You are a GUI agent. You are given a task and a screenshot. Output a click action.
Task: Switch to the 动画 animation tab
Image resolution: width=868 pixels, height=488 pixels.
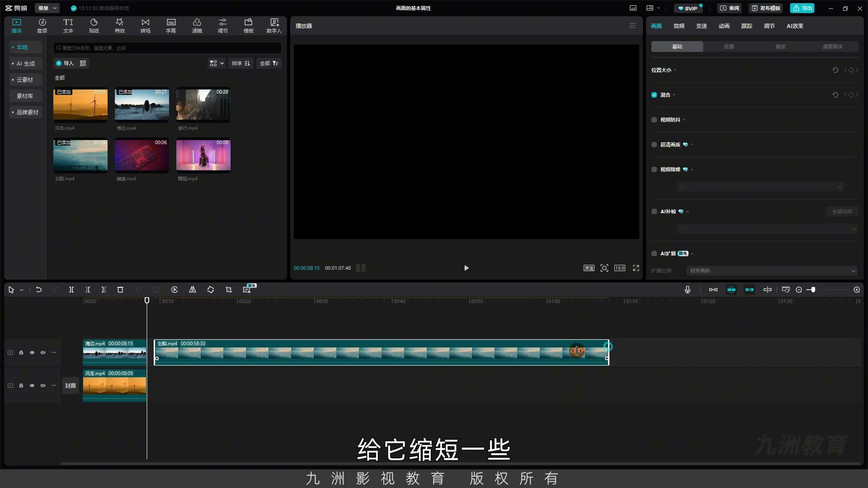click(724, 26)
